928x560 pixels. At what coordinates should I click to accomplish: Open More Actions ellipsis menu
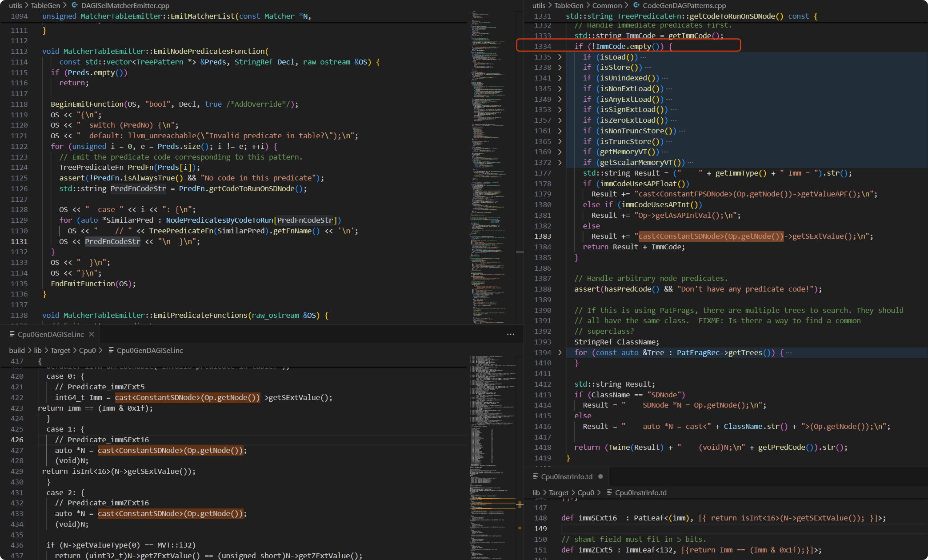tap(510, 334)
